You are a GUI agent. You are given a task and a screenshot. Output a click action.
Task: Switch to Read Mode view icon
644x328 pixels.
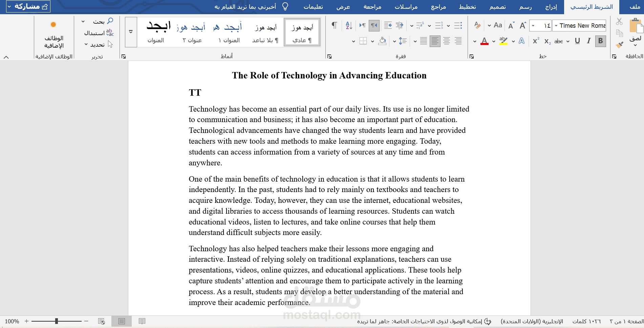pos(142,321)
